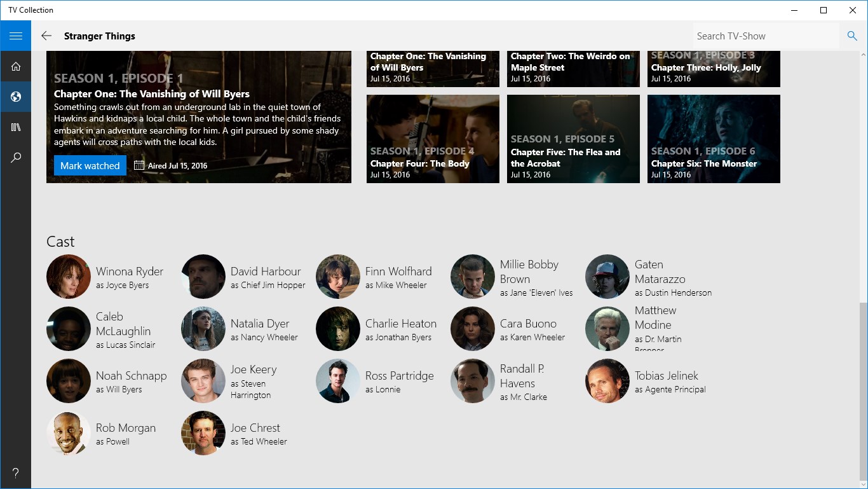
Task: Click the Search TV-Show input field
Action: [x=766, y=36]
